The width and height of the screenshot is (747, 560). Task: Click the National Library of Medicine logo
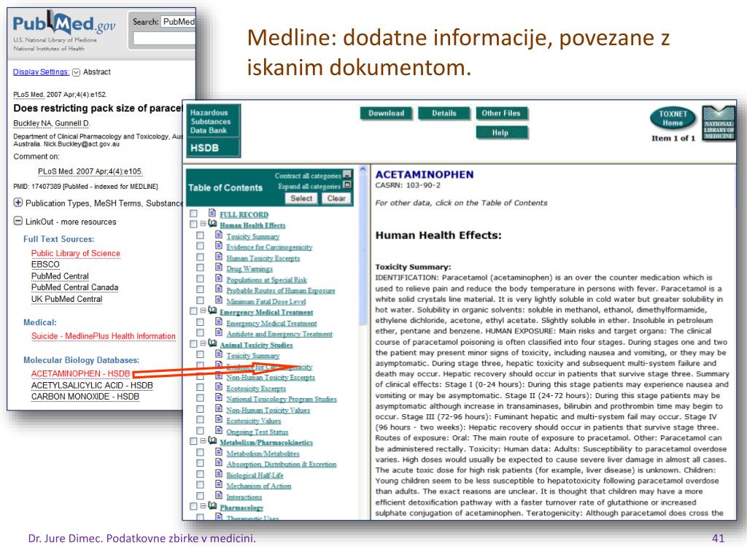[x=717, y=122]
